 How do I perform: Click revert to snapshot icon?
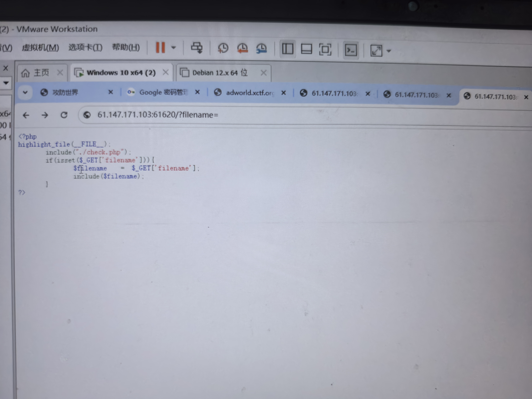(x=242, y=48)
